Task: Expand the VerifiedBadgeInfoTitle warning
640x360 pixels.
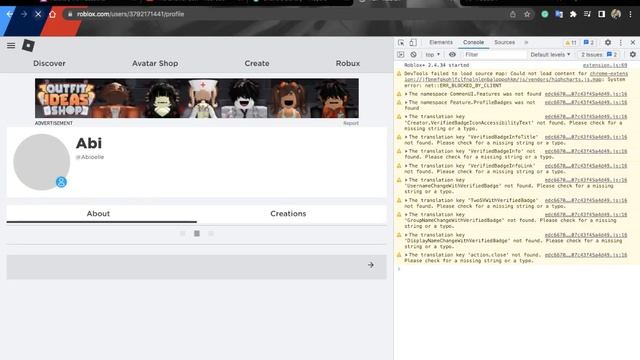Action: click(406, 137)
